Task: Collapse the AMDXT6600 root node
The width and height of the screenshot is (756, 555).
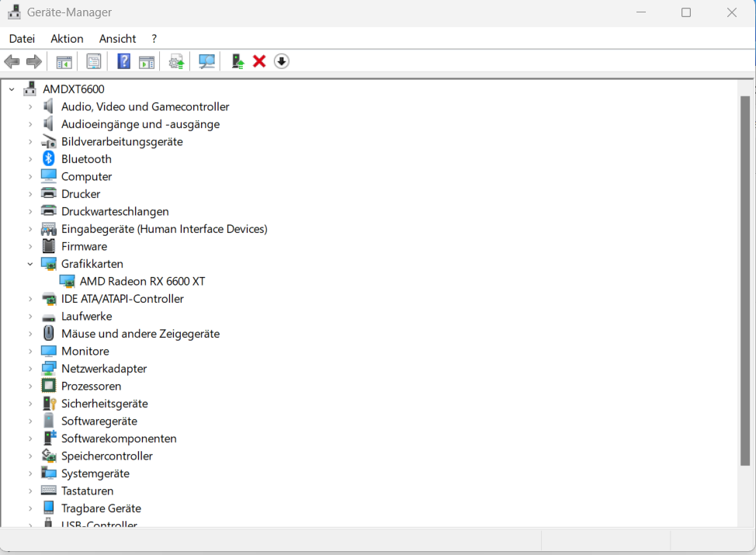Action: click(x=12, y=89)
